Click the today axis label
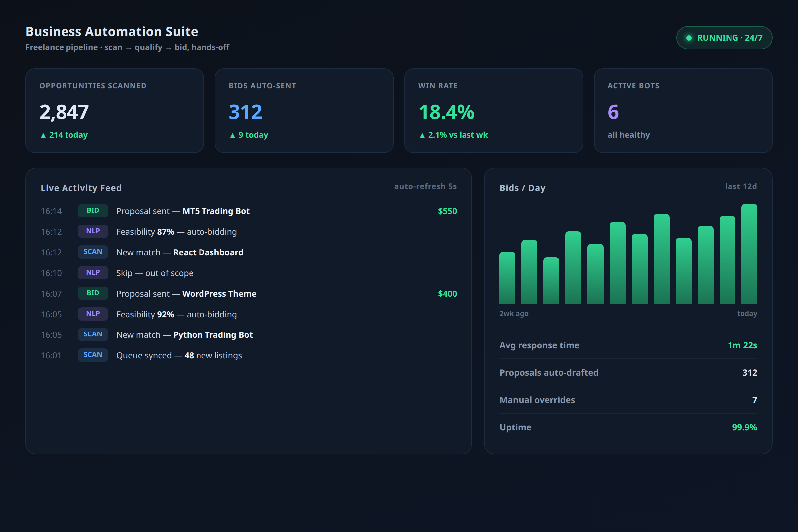The height and width of the screenshot is (532, 798). pyautogui.click(x=747, y=314)
